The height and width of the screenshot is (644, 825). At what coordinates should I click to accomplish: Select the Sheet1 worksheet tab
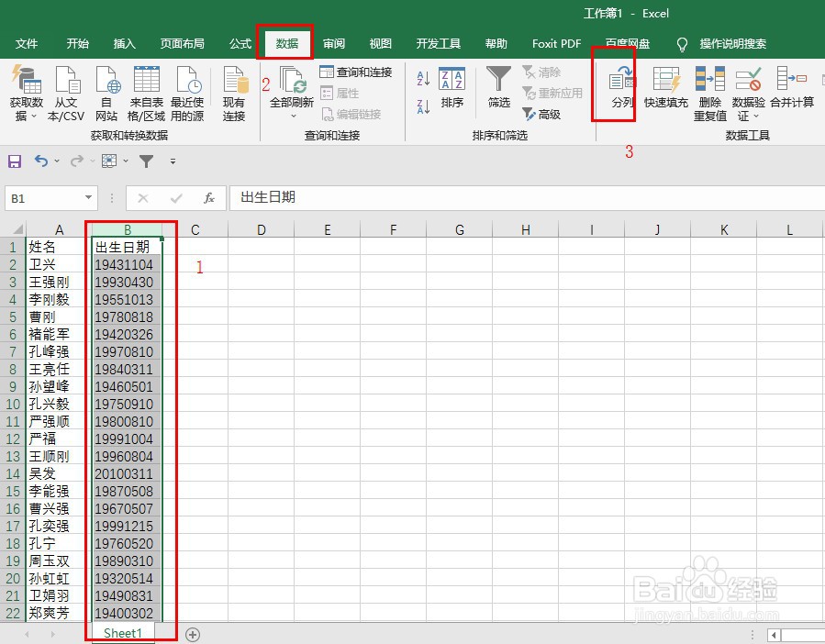(x=123, y=633)
